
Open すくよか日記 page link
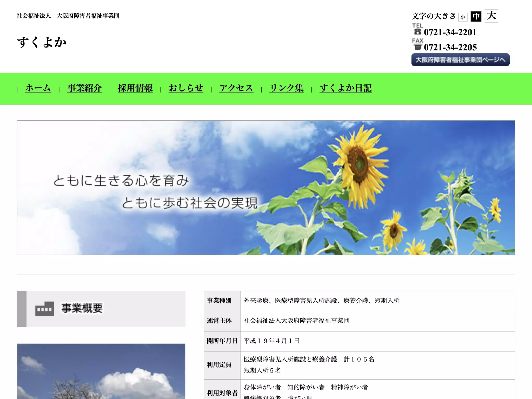pos(346,88)
